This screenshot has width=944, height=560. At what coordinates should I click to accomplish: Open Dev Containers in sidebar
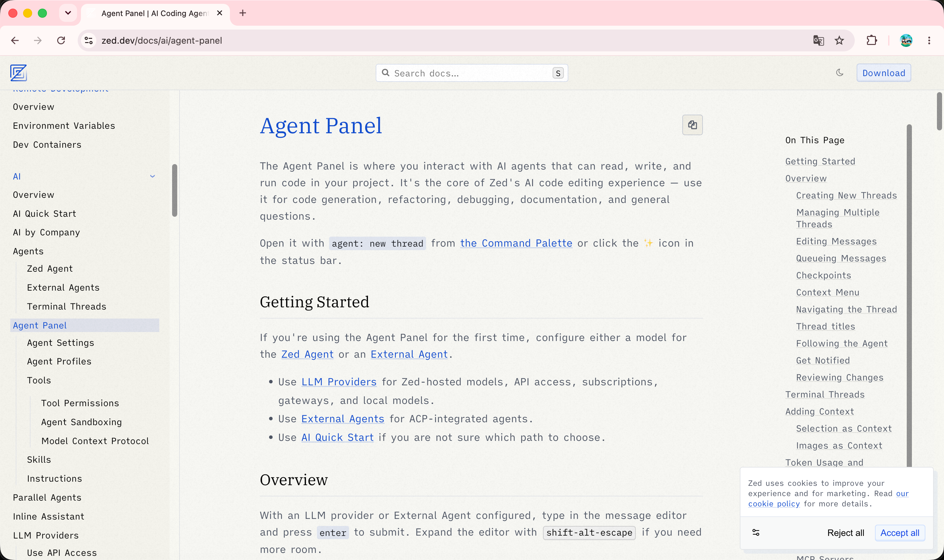[47, 144]
